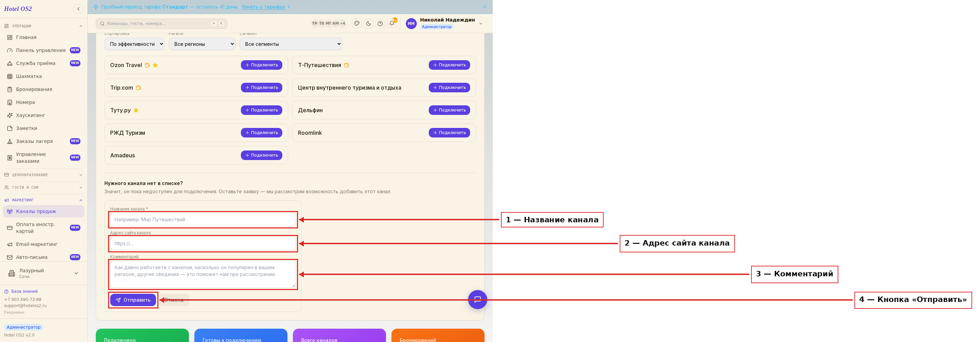The image size is (980, 342).
Task: Collapse the МАРКЕТИНГ section
Action: tap(44, 200)
